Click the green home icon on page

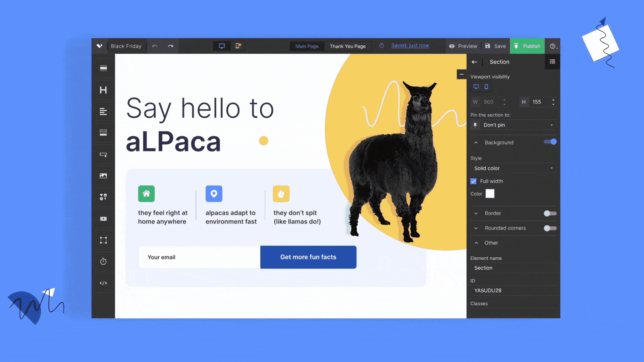(146, 194)
